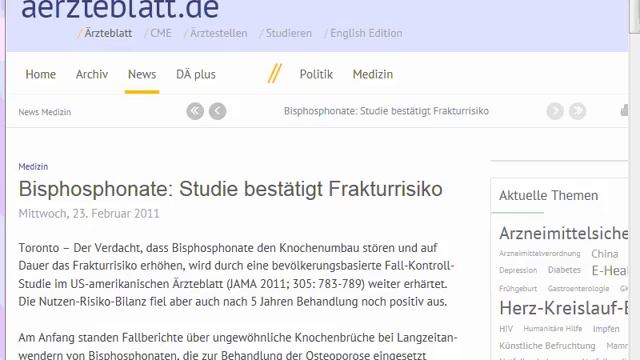Screen dimensions: 640x360
Task: Click paragraph starting Am Anfang standen
Action: [238, 346]
